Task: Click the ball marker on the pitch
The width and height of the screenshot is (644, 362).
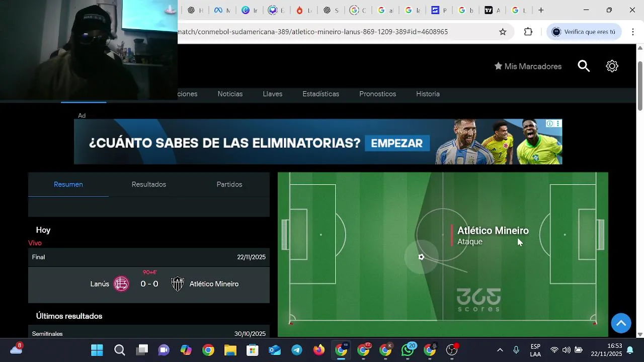Action: point(421,257)
